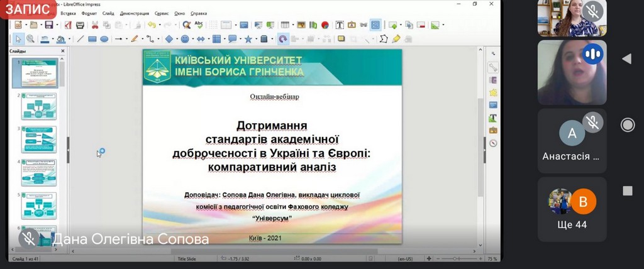Close the Слайды panel
Image resolution: width=644 pixels, height=269 pixels.
click(63, 51)
